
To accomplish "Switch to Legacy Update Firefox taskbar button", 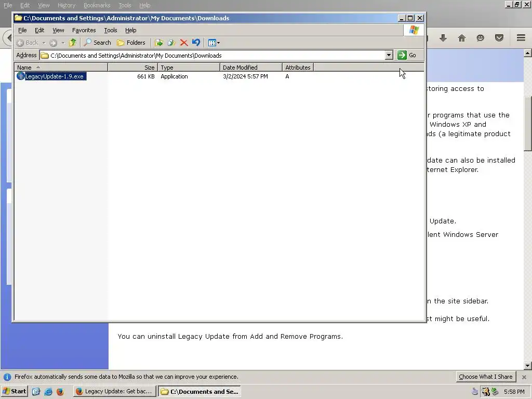I will 114,391.
